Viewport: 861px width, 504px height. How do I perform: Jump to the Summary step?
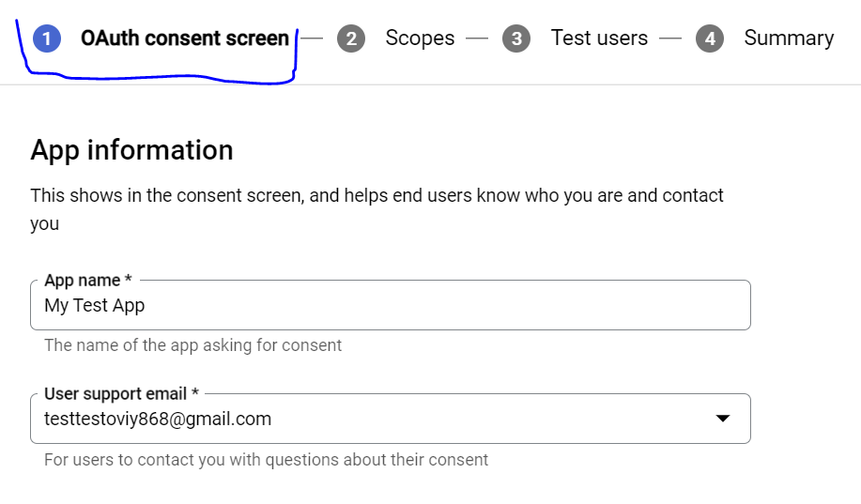(789, 38)
